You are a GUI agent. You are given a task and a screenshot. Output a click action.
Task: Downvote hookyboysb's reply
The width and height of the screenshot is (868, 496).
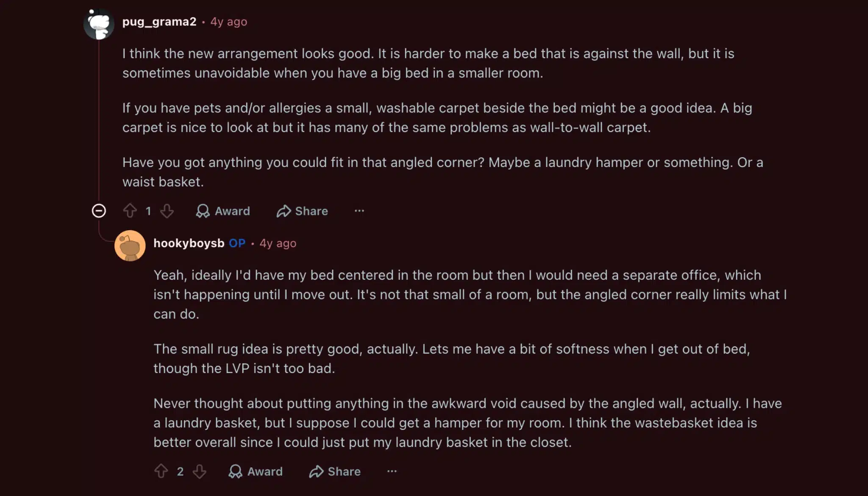point(199,471)
